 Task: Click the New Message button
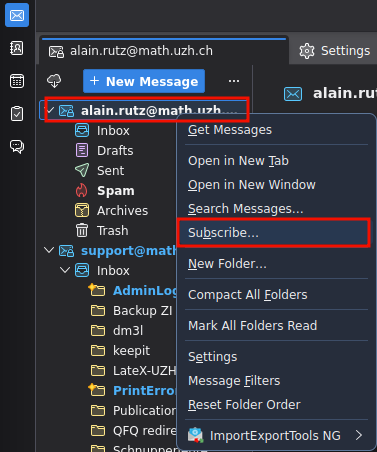(144, 81)
